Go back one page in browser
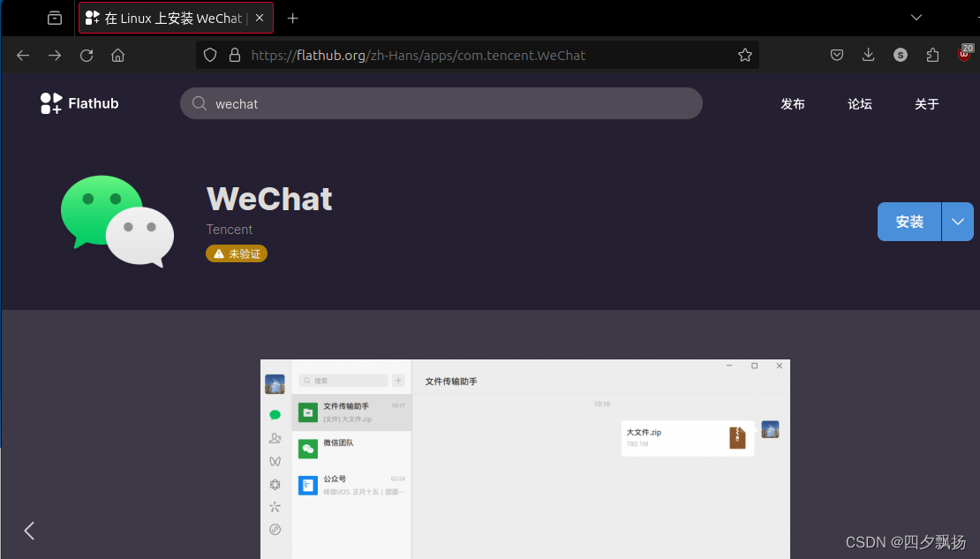Image resolution: width=980 pixels, height=559 pixels. coord(23,56)
